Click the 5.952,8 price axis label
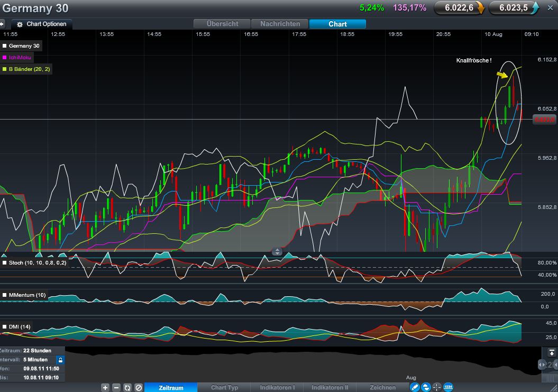 pyautogui.click(x=547, y=158)
